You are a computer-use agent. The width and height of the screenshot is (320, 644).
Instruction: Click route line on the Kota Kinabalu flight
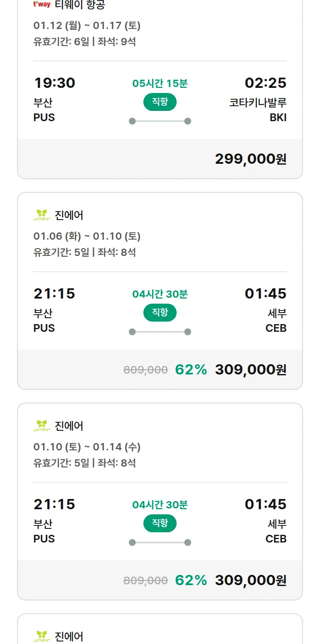160,121
